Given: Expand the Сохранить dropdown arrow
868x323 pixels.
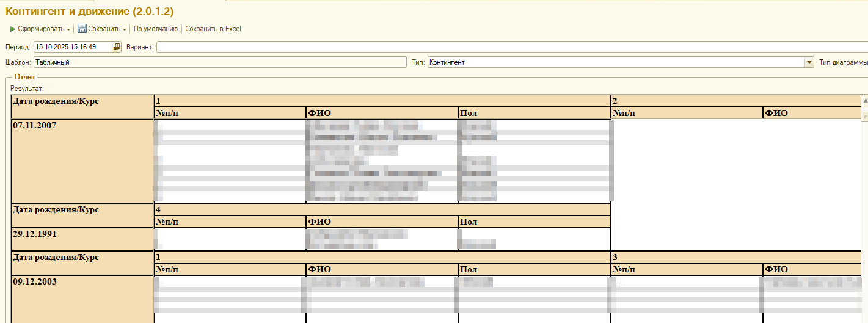Looking at the screenshot, I should click(x=125, y=29).
